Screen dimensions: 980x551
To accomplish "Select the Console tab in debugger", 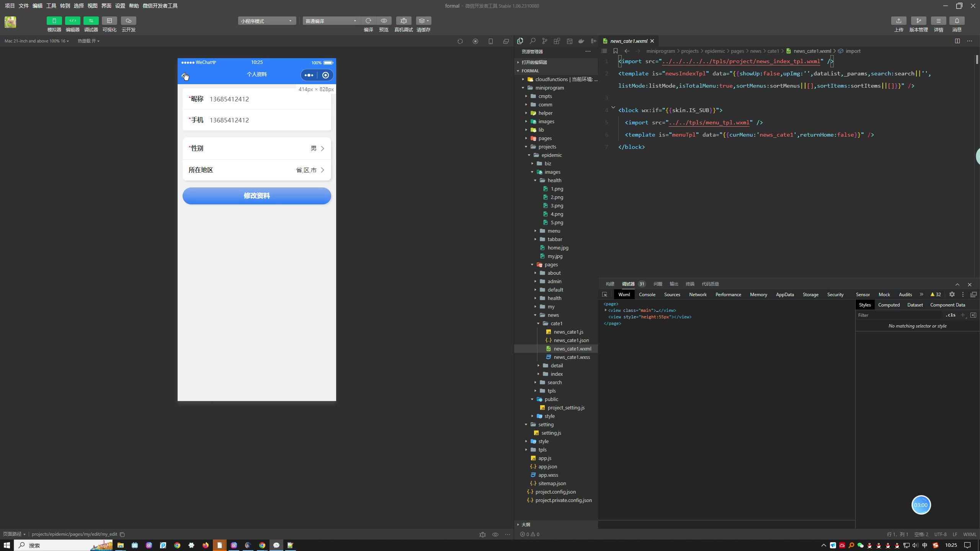I will [646, 295].
